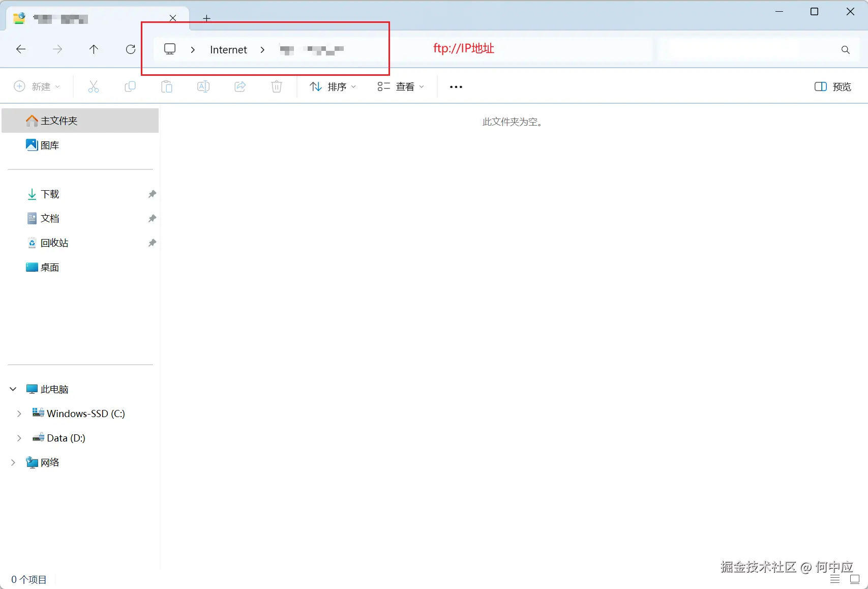Close the Explorer window
868x589 pixels.
coord(850,11)
